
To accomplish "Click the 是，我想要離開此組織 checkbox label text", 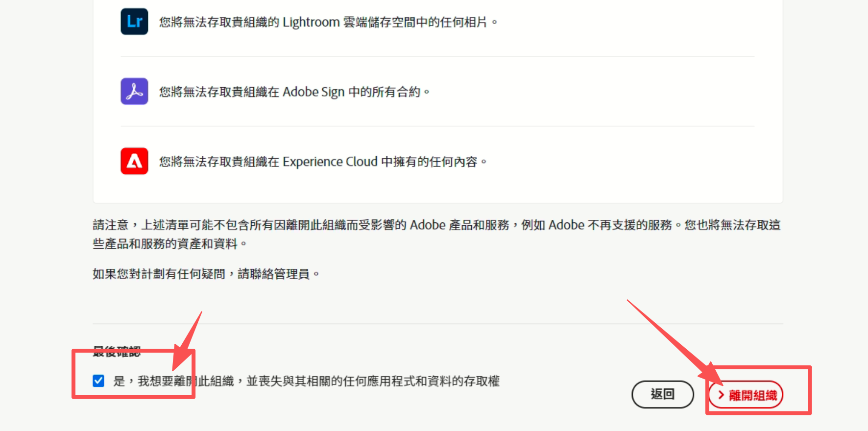I will [x=306, y=381].
